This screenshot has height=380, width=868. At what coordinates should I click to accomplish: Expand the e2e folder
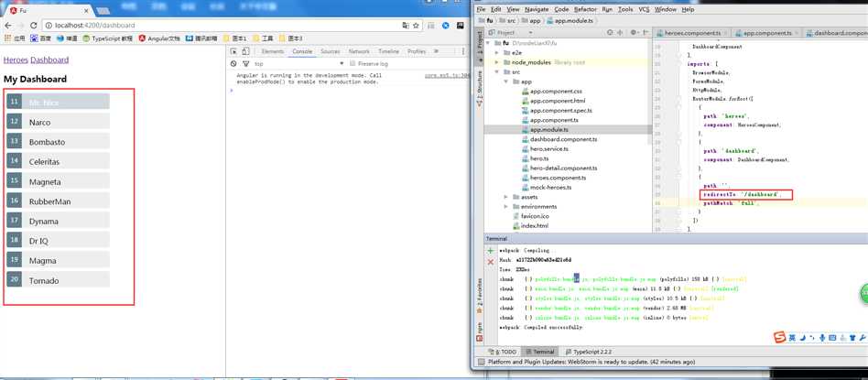click(497, 52)
